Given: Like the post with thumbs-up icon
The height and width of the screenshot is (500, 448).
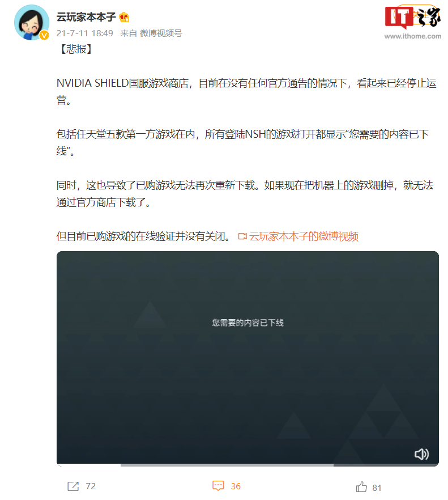Looking at the screenshot, I should (x=361, y=487).
